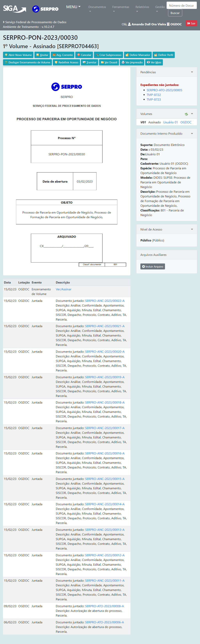Click the Ver/Assinar link
Viewport: 200px width, 644px height.
(63, 289)
